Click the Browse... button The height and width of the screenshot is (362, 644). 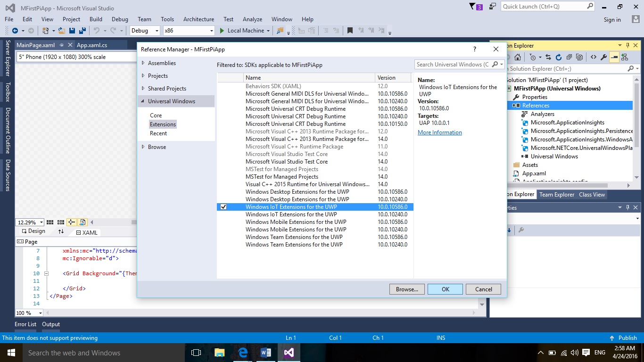coord(407,289)
